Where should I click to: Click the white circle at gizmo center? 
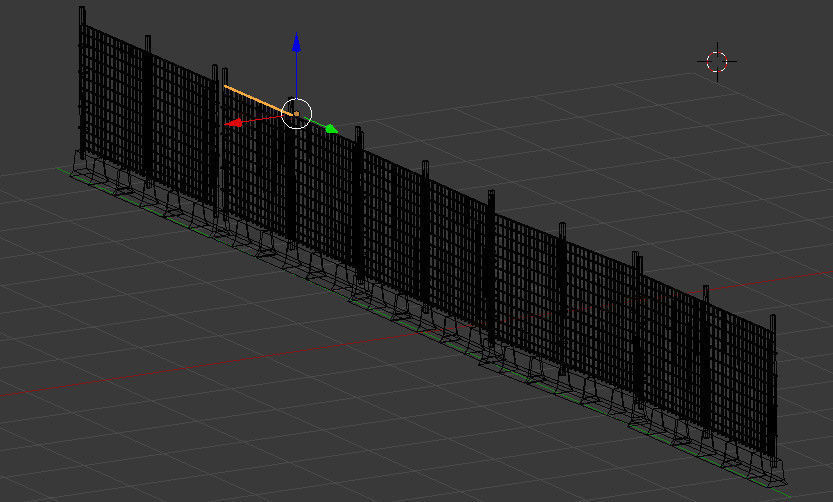296,113
